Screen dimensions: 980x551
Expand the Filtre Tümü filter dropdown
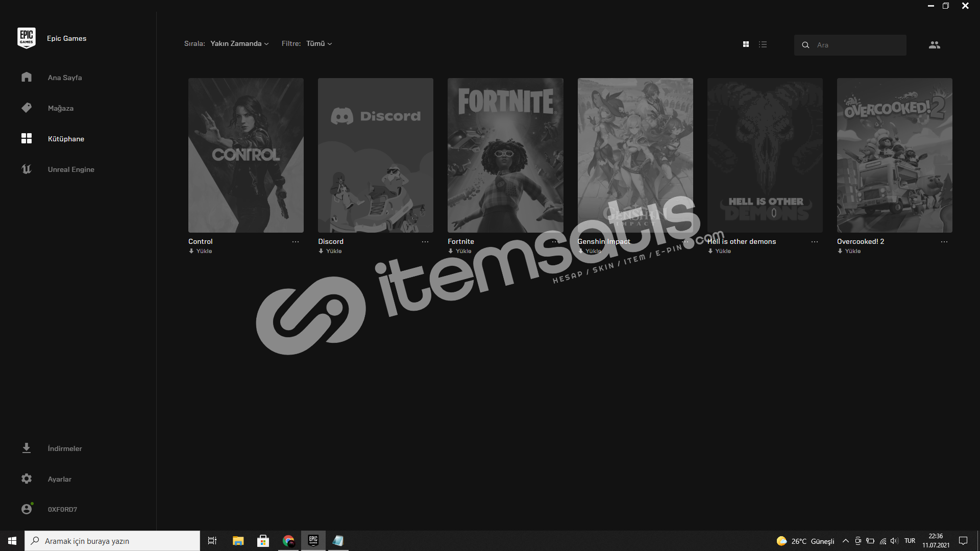point(319,44)
